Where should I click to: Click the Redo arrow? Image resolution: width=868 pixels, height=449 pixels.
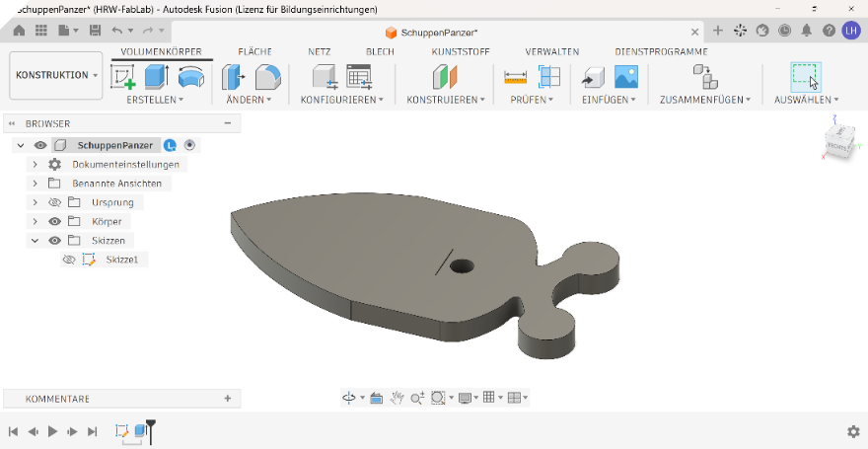point(148,31)
